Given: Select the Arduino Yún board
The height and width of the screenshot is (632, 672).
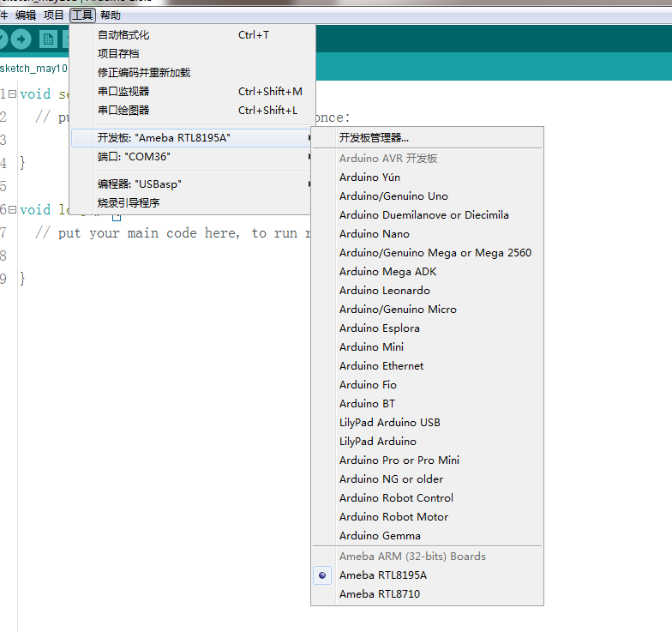Looking at the screenshot, I should [427, 177].
